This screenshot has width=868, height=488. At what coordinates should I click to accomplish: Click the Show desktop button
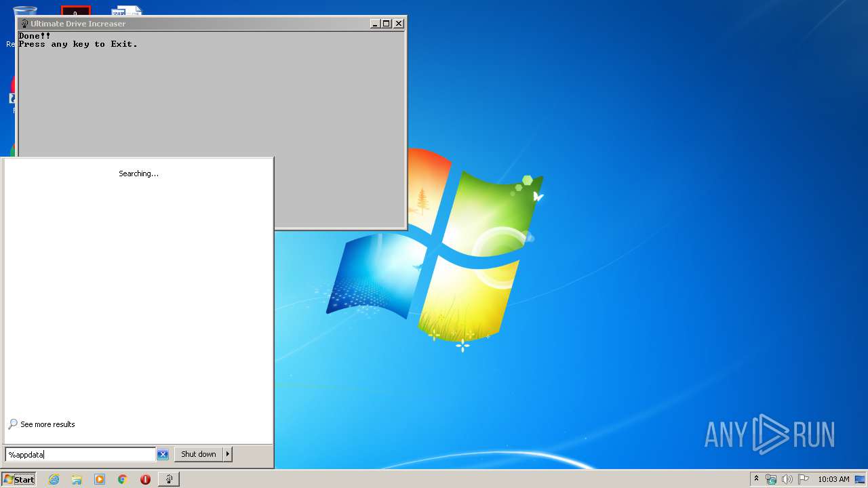click(860, 479)
